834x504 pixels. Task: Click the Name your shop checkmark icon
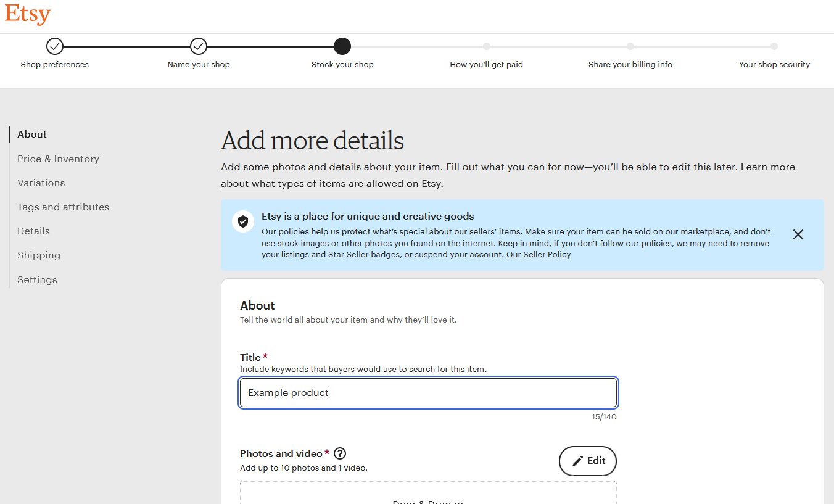coord(199,46)
